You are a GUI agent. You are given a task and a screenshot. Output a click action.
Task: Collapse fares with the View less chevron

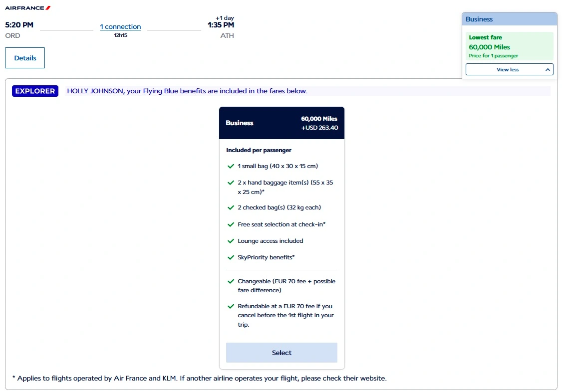pyautogui.click(x=547, y=70)
